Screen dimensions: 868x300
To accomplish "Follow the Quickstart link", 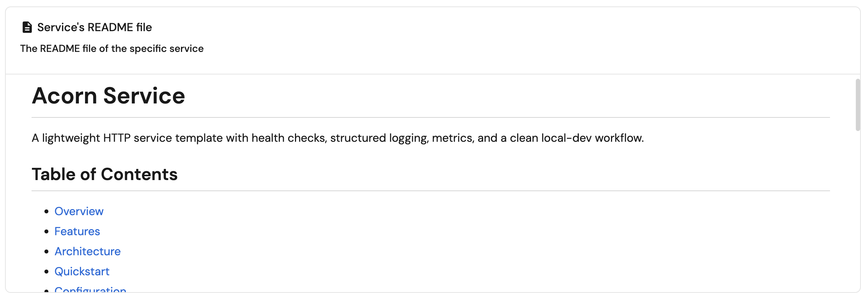I will [x=82, y=271].
